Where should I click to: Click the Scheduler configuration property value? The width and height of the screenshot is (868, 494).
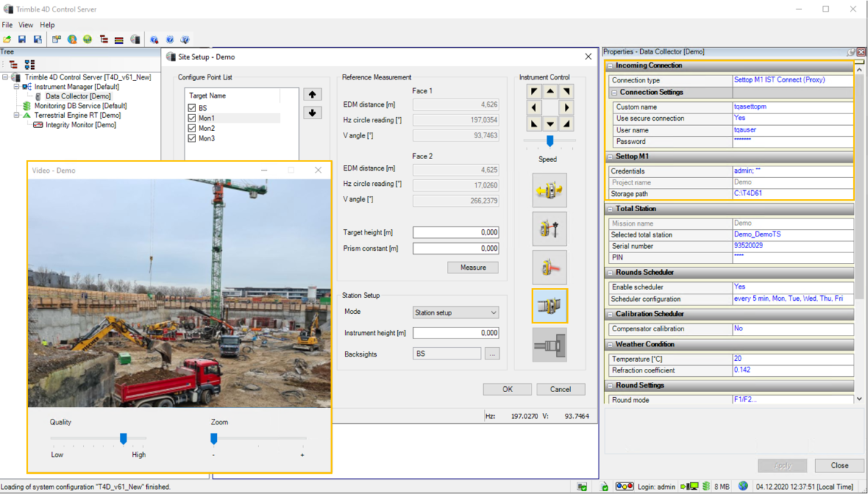coord(793,299)
